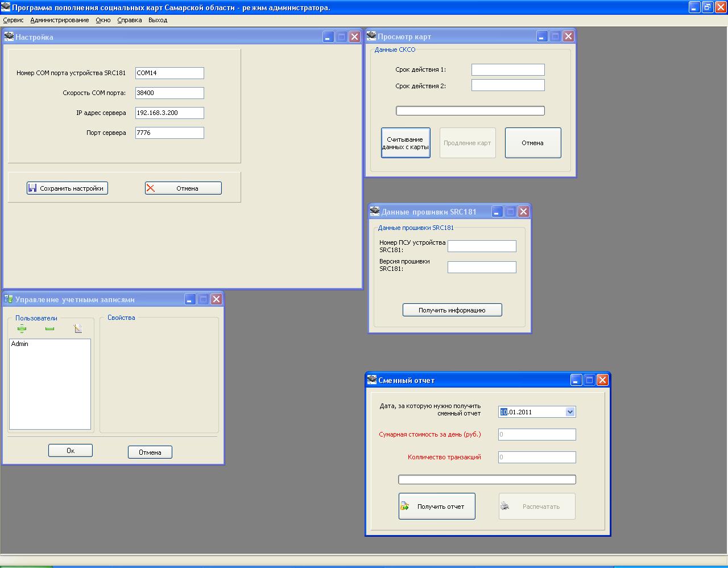
Task: Focus the Версия прошивки SRC181 field
Action: [x=482, y=267]
